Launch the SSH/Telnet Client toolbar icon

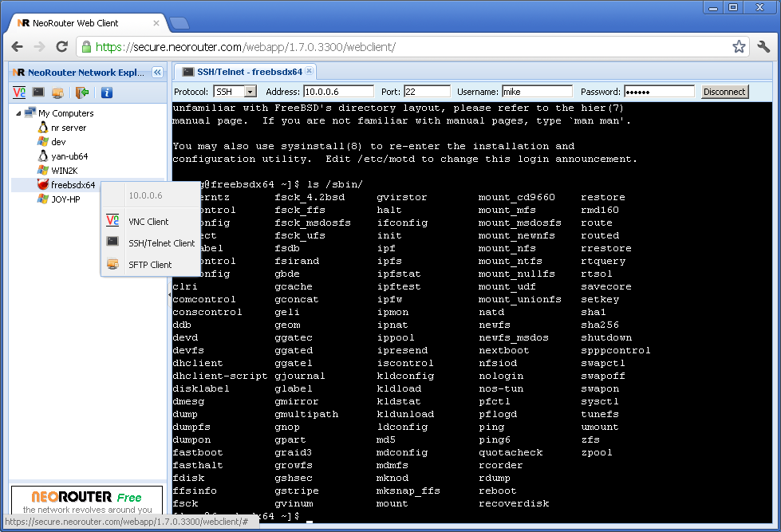(38, 93)
